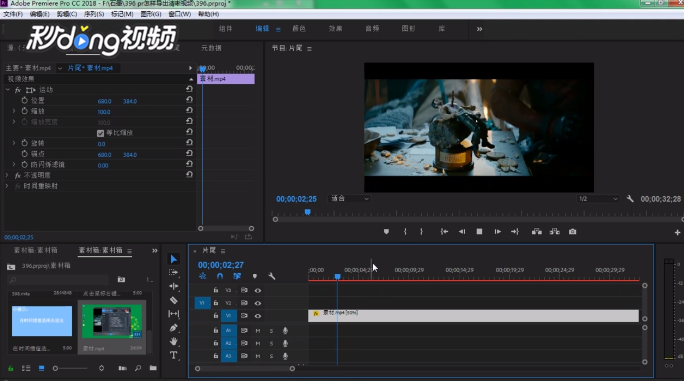
Task: Toggle track lock on V3
Action: tap(215, 290)
